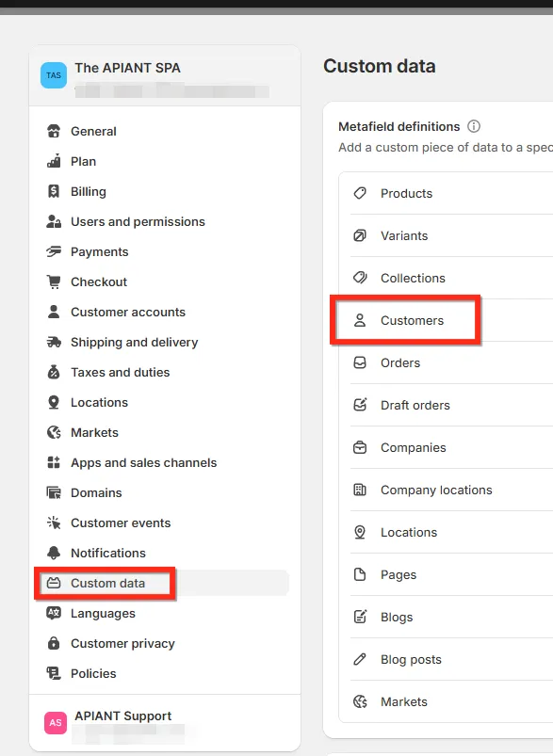553x756 pixels.
Task: Click the Blog posts pencil icon
Action: point(360,659)
